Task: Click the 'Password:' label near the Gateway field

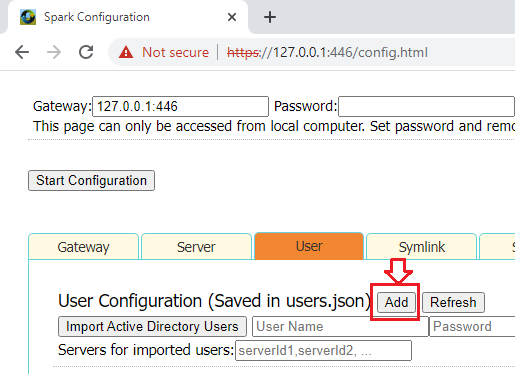Action: 305,106
